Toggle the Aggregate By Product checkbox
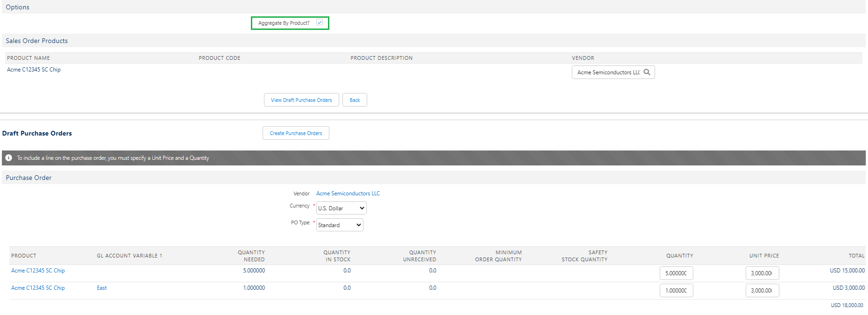 pyautogui.click(x=320, y=22)
